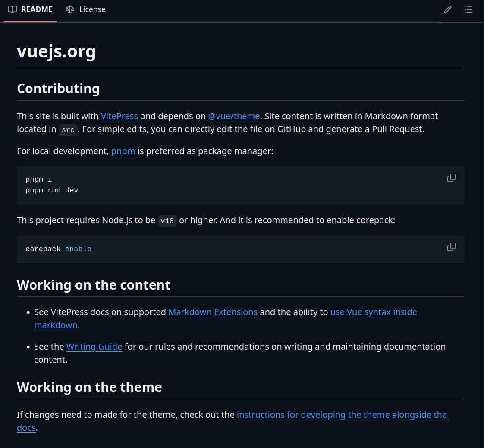Open the Writing Guide link
The height and width of the screenshot is (448, 484).
coord(94,347)
